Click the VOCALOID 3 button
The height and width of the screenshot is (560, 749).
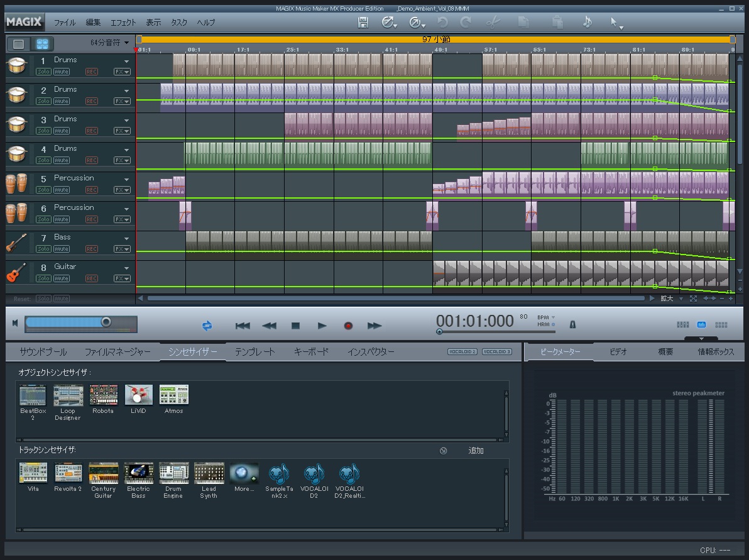coord(497,352)
